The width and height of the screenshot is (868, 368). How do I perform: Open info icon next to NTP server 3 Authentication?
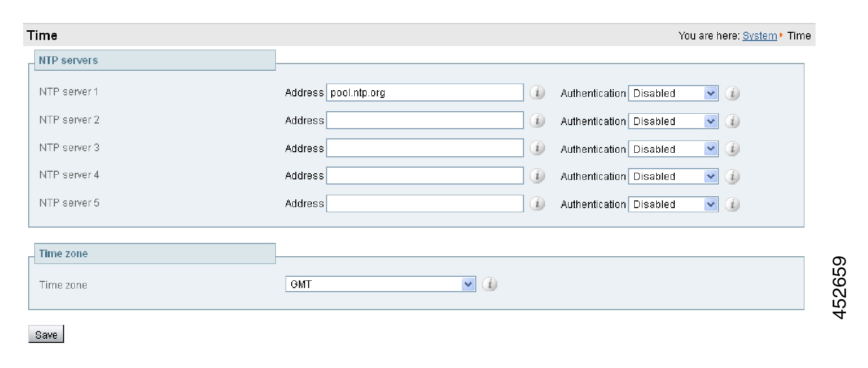(732, 149)
